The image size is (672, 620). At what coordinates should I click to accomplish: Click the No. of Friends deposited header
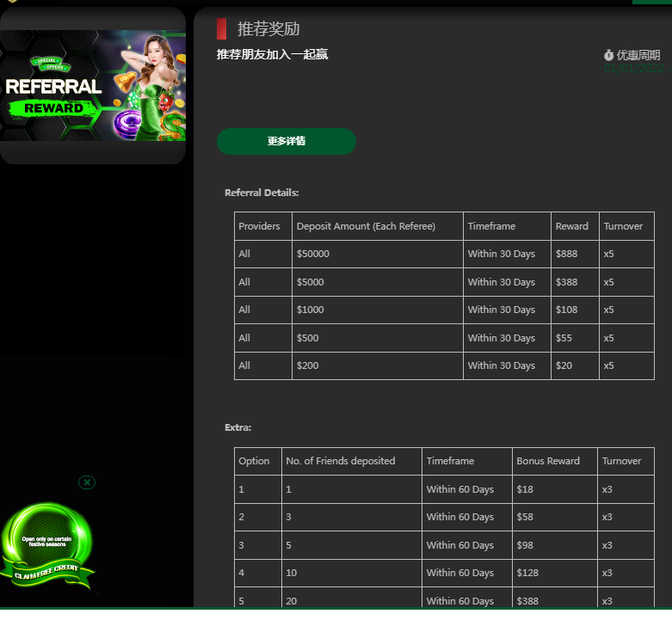pyautogui.click(x=340, y=461)
